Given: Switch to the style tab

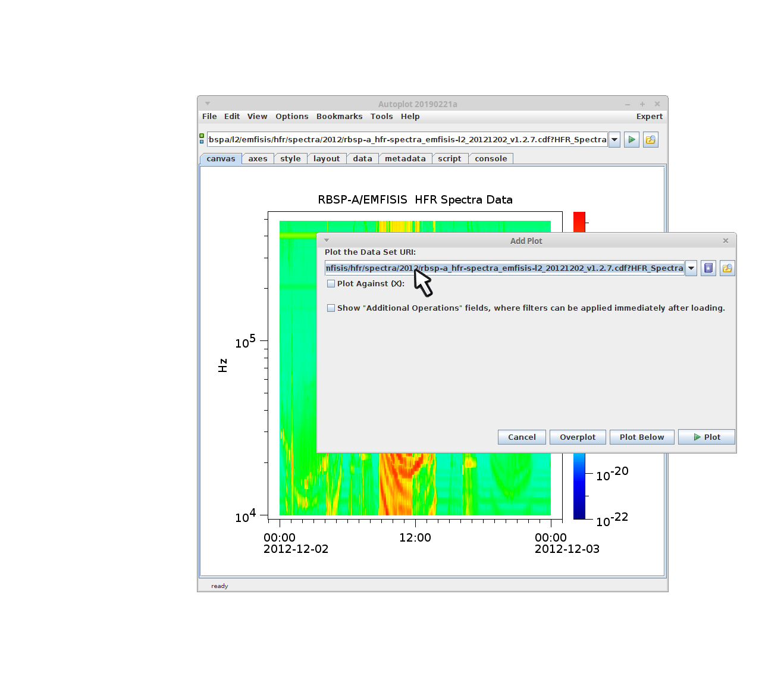Looking at the screenshot, I should pos(291,159).
